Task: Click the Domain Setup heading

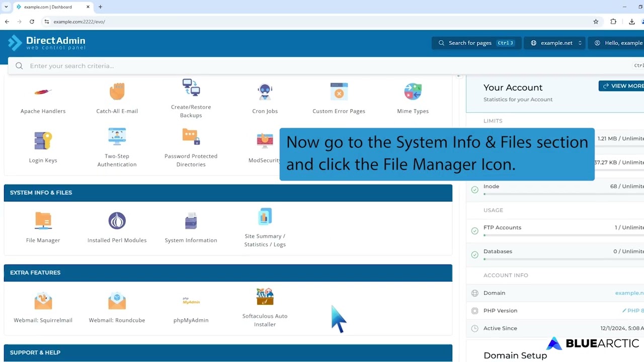Action: pyautogui.click(x=515, y=355)
